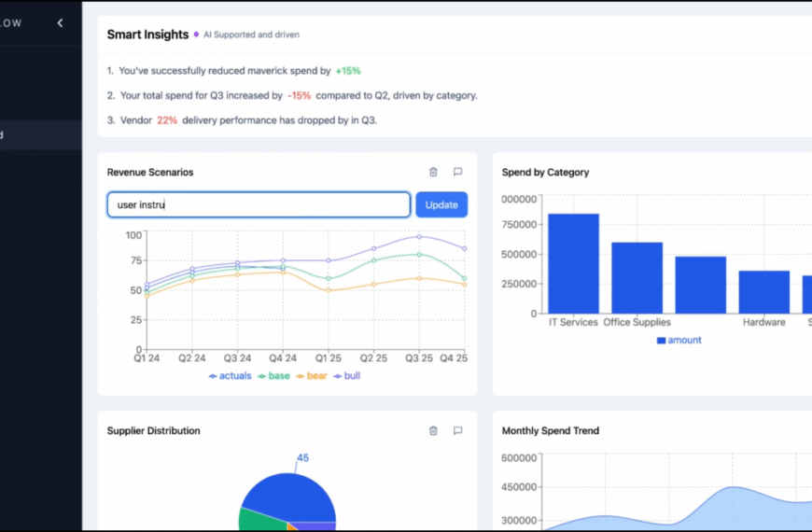The height and width of the screenshot is (532, 812).
Task: Select the highlighted sidebar menu item
Action: (41, 134)
